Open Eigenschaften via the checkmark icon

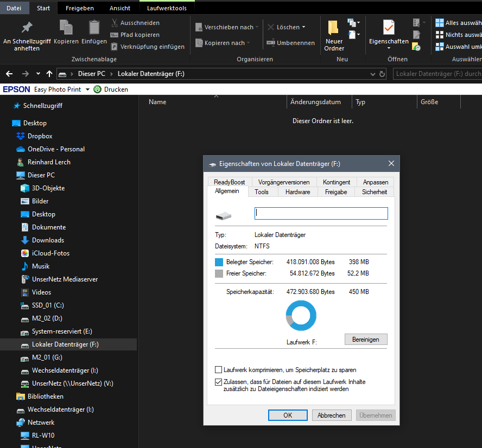(x=389, y=27)
